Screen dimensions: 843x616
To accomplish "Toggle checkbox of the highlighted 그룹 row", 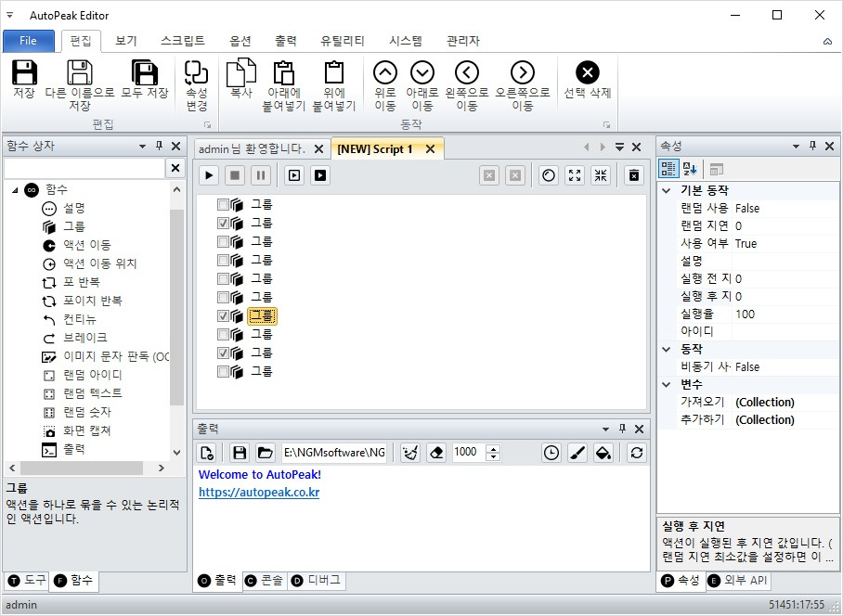I will point(223,315).
